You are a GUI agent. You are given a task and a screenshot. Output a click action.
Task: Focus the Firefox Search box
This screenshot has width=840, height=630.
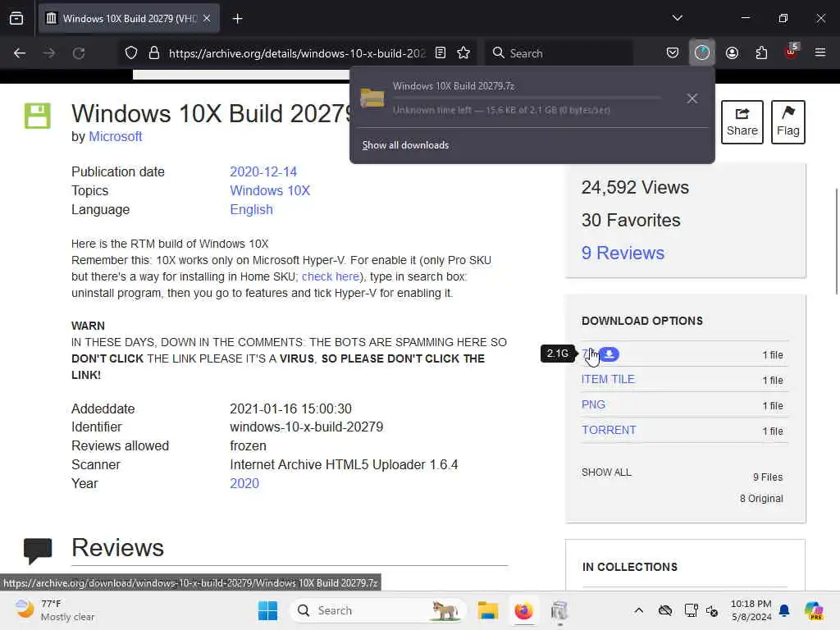559,53
